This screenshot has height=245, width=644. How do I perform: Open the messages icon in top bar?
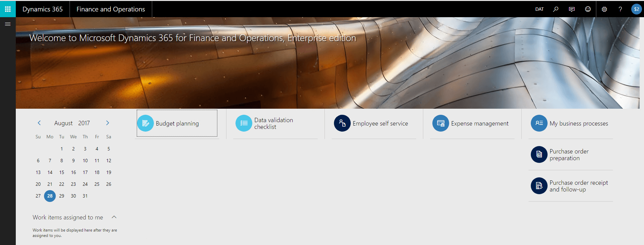[x=572, y=9]
